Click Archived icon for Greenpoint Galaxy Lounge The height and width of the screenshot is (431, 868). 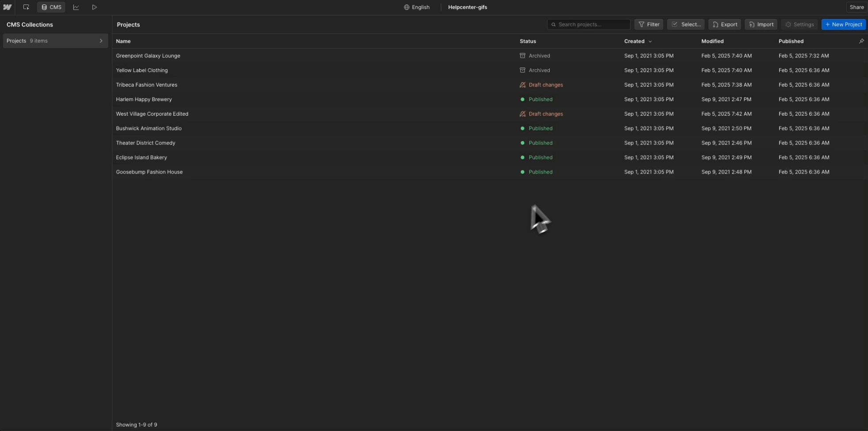522,56
